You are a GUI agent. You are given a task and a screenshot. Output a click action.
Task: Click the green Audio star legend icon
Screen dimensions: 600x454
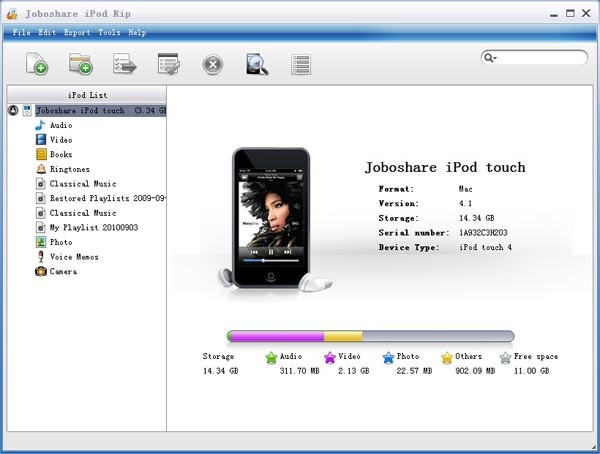click(271, 358)
